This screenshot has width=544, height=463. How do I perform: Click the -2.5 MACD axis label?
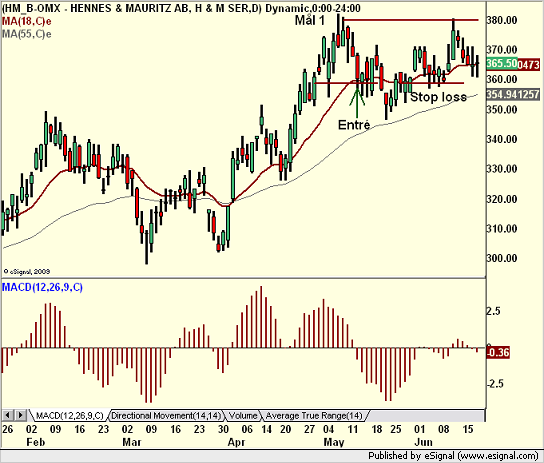point(494,384)
